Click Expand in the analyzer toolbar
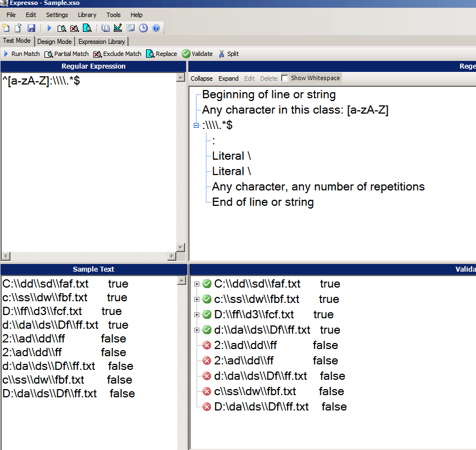Screen dimensions: 476x450 pos(228,78)
